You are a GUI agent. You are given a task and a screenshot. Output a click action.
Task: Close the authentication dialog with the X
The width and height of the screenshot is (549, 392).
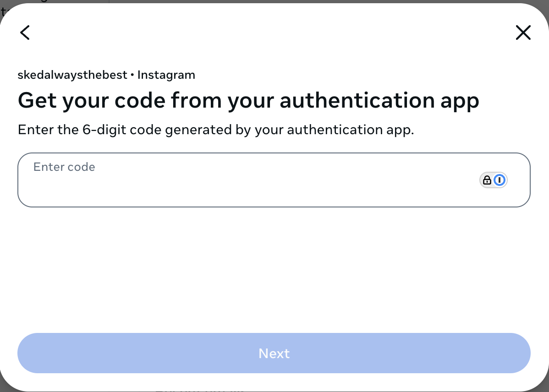(523, 33)
